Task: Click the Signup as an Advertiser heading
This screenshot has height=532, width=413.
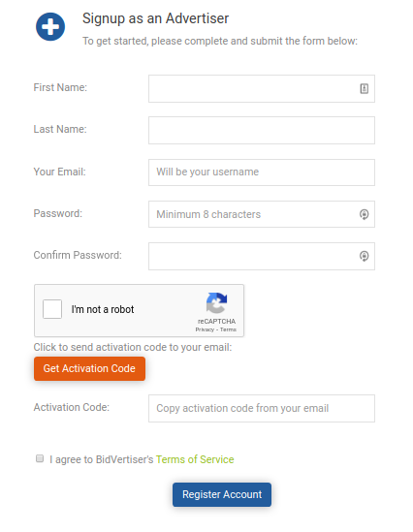Action: [155, 18]
